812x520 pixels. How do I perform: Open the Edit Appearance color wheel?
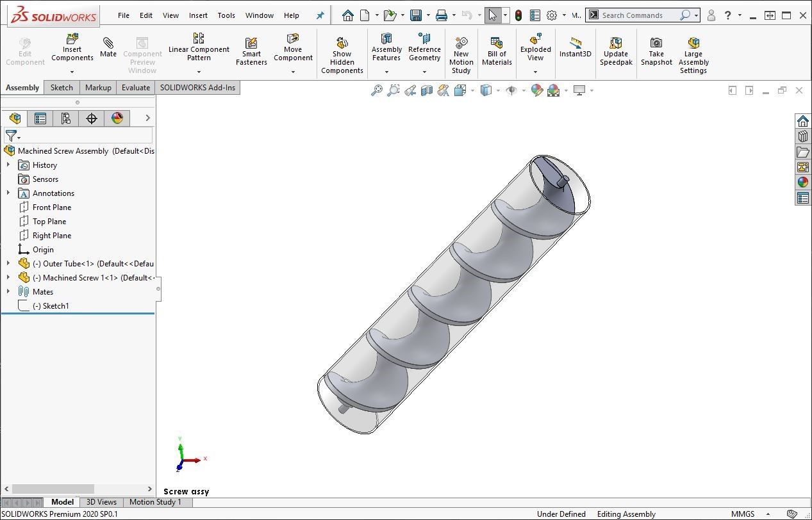(x=536, y=91)
